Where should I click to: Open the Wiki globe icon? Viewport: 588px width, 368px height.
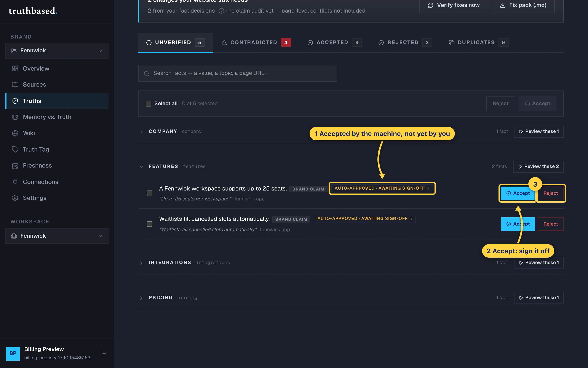click(15, 133)
